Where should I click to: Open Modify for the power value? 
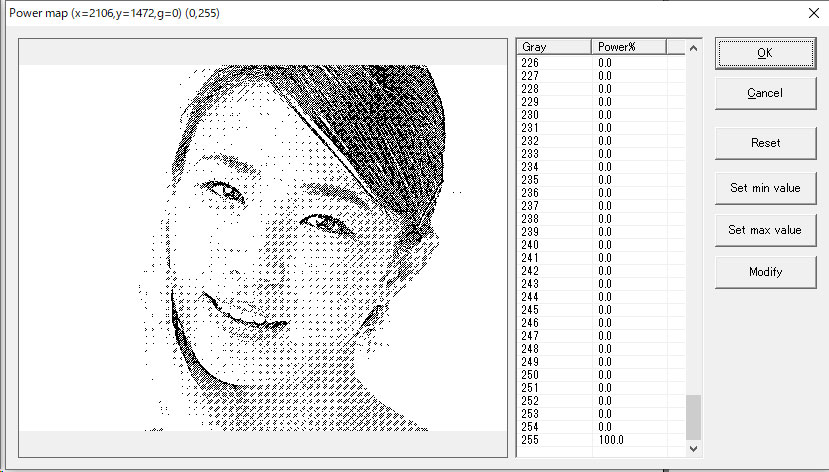coord(765,272)
